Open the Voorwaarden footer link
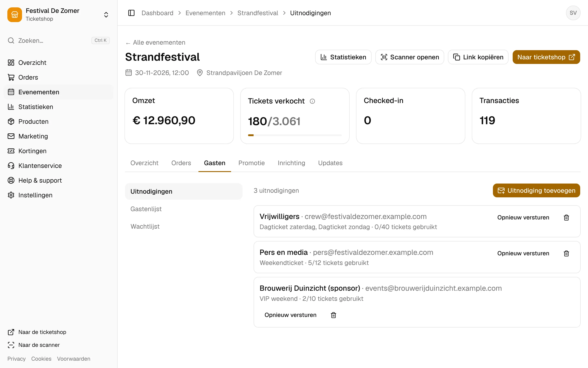 [74, 359]
